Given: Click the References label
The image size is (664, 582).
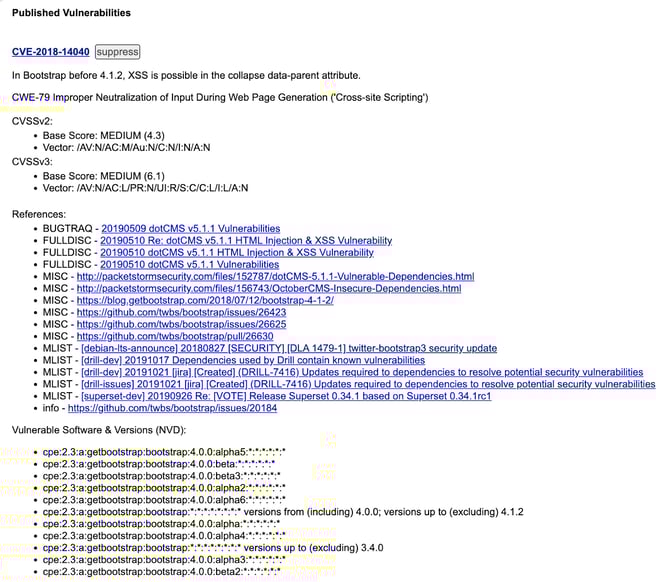Looking at the screenshot, I should pyautogui.click(x=39, y=214).
